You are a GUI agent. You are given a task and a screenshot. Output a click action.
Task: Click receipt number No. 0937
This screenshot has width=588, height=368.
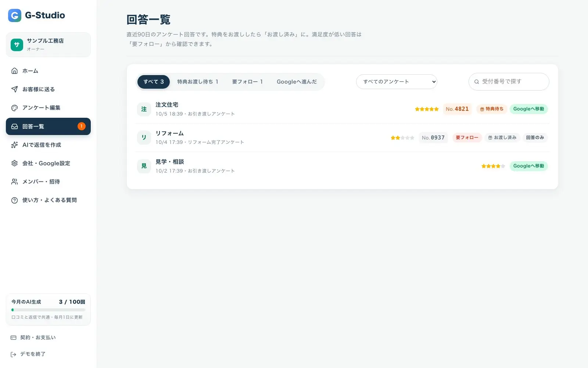pos(433,138)
